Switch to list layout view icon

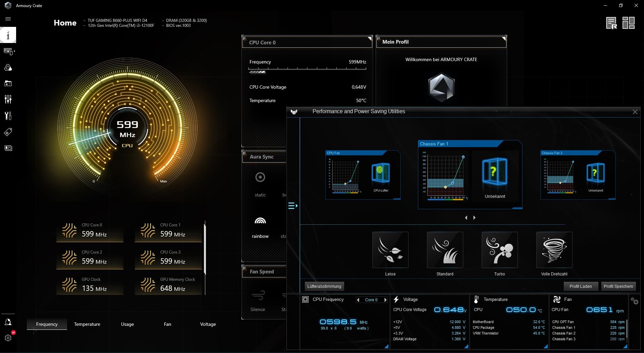pos(611,23)
